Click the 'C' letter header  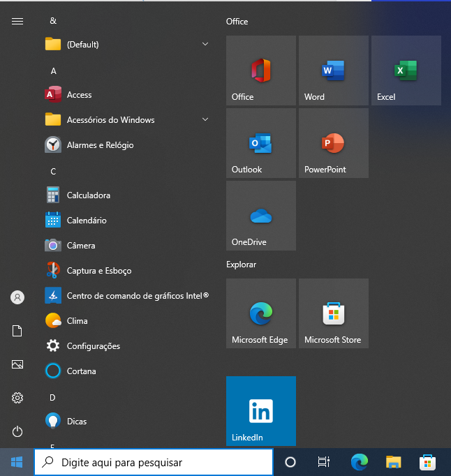pyautogui.click(x=53, y=172)
